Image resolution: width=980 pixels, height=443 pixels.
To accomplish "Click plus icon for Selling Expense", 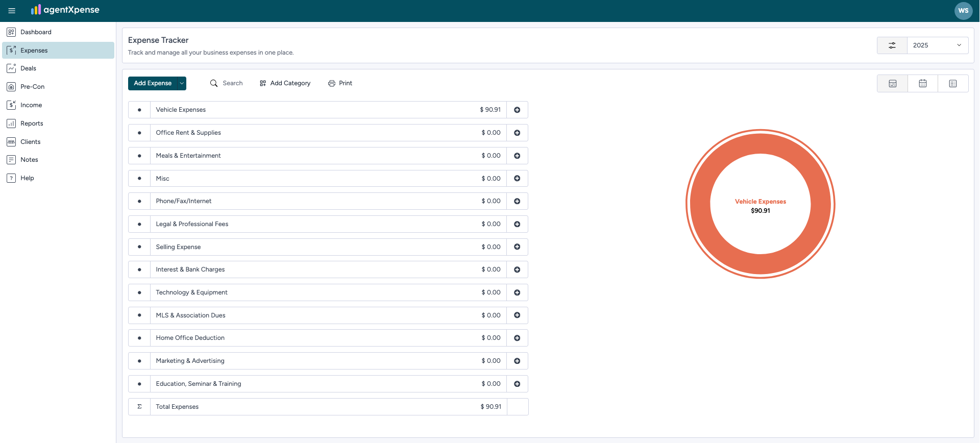I will pos(517,247).
